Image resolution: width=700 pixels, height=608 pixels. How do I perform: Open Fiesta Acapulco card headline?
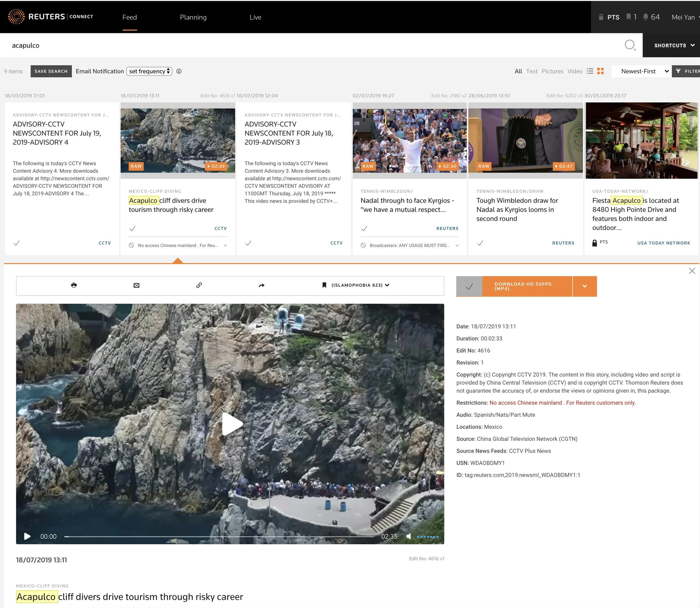click(x=636, y=214)
